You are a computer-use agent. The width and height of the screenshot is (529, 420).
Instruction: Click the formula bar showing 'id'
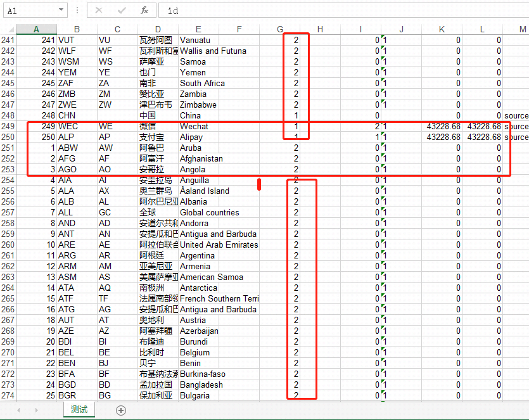(x=190, y=10)
